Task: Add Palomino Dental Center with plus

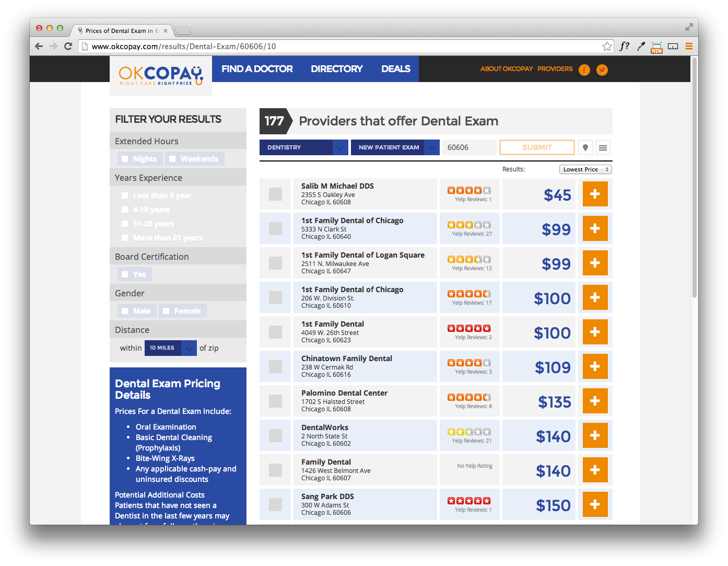Action: coord(595,401)
